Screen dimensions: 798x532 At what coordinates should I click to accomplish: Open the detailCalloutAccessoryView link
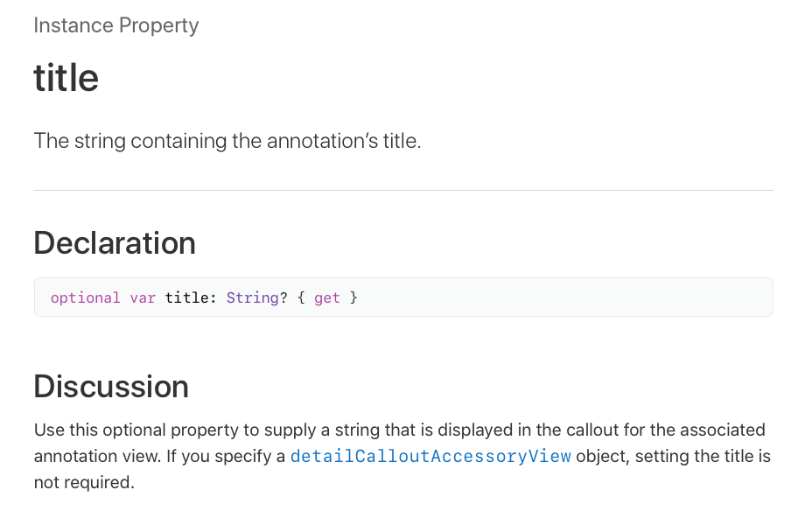pos(430,456)
